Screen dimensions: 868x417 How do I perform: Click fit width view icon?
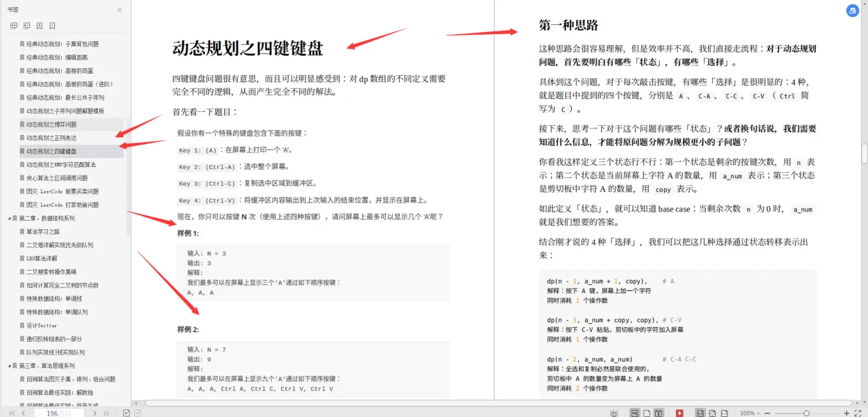[x=724, y=412]
